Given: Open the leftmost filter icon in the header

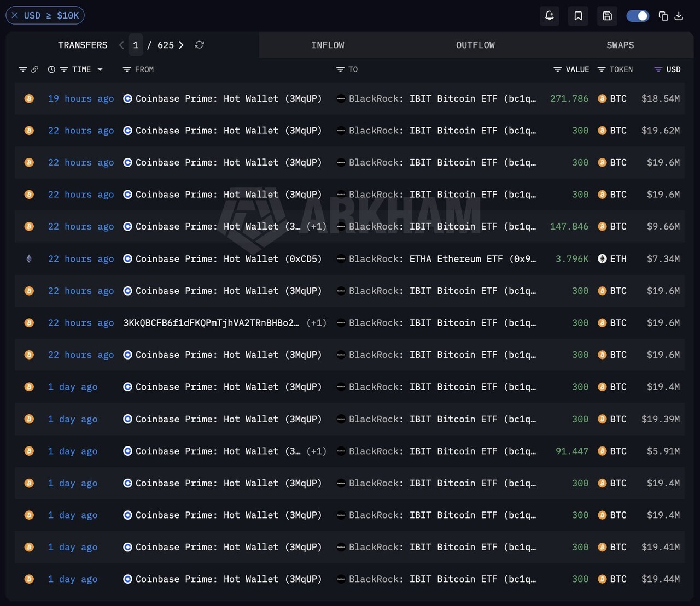Looking at the screenshot, I should point(22,69).
